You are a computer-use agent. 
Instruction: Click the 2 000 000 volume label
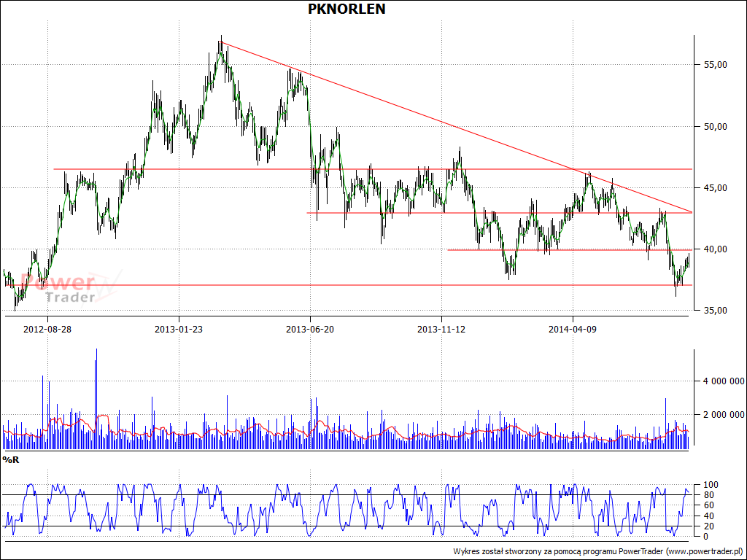click(x=723, y=415)
